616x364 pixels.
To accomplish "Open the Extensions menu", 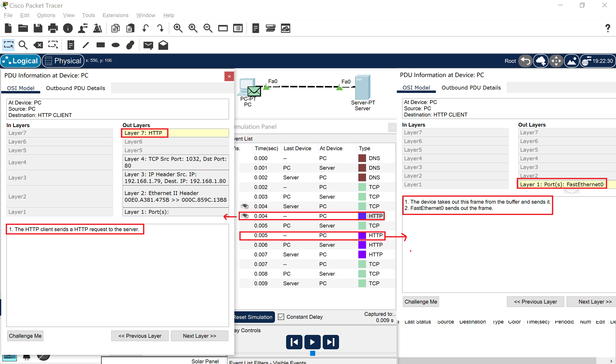I will [x=115, y=15].
